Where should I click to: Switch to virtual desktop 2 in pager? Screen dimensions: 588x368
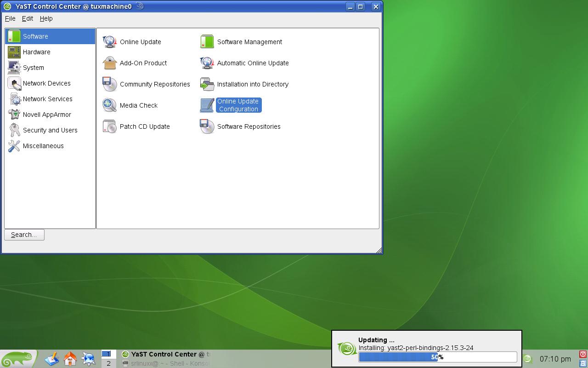pyautogui.click(x=108, y=363)
